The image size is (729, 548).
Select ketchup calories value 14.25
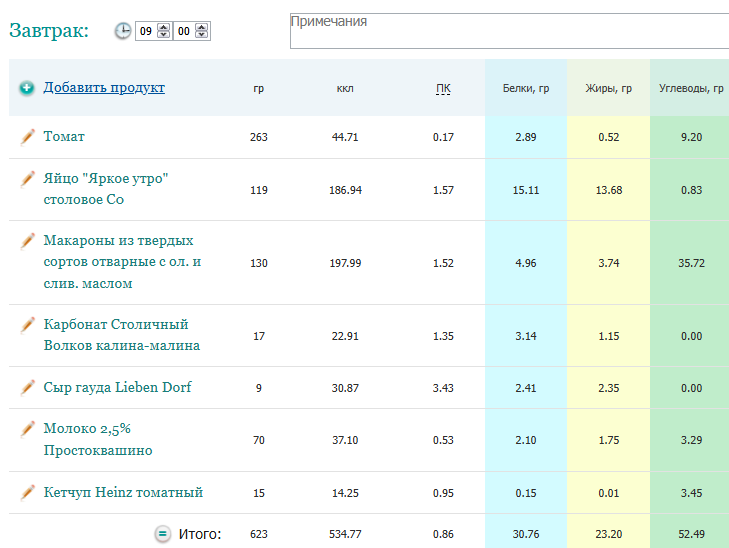pyautogui.click(x=345, y=493)
